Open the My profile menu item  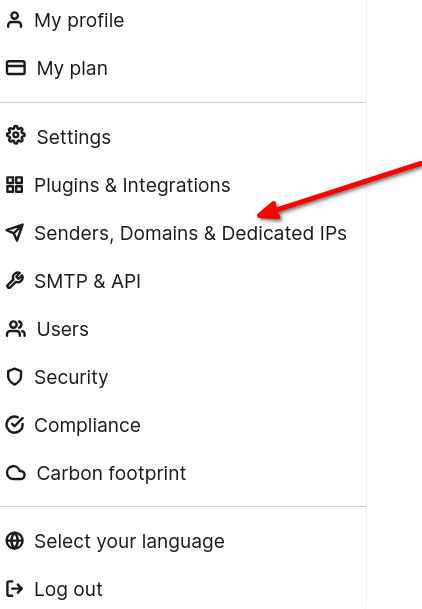click(183, 20)
